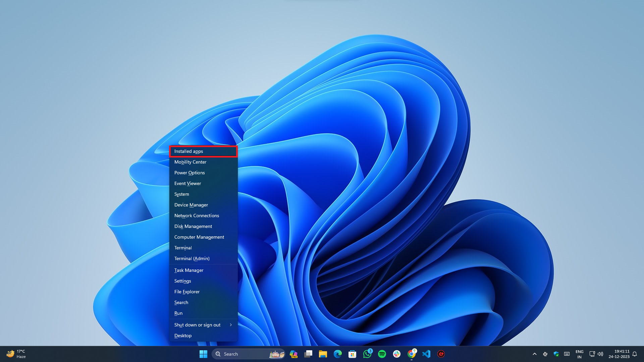Open the clock and date flyout
644x362 pixels.
click(619, 354)
